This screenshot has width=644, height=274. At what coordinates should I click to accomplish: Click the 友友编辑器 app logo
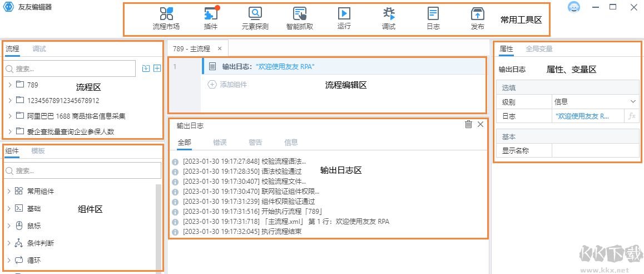click(x=9, y=7)
